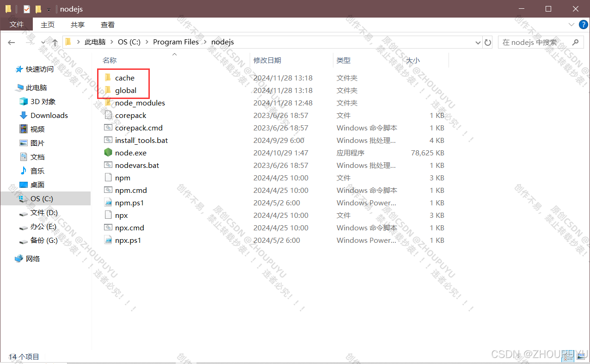Image resolution: width=590 pixels, height=364 pixels.
Task: Open the recent locations dropdown arrow
Action: [x=43, y=42]
